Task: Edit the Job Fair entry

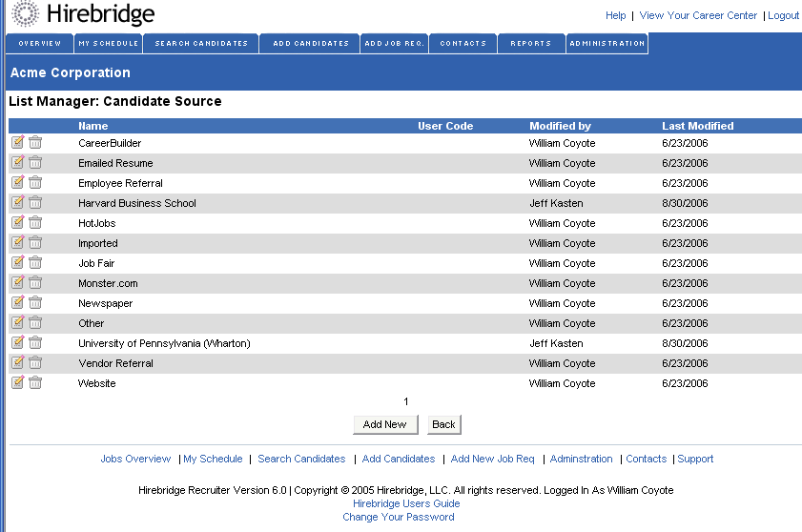Action: [18, 262]
